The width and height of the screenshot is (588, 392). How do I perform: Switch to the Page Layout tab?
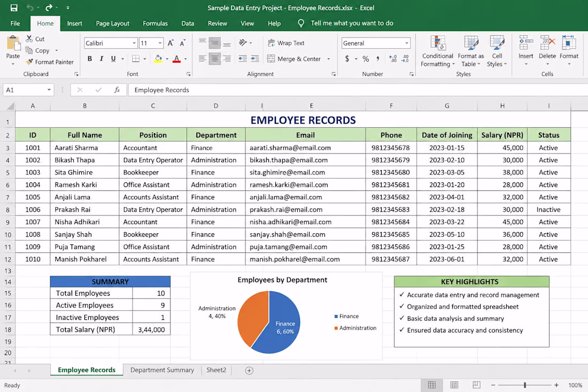[112, 23]
